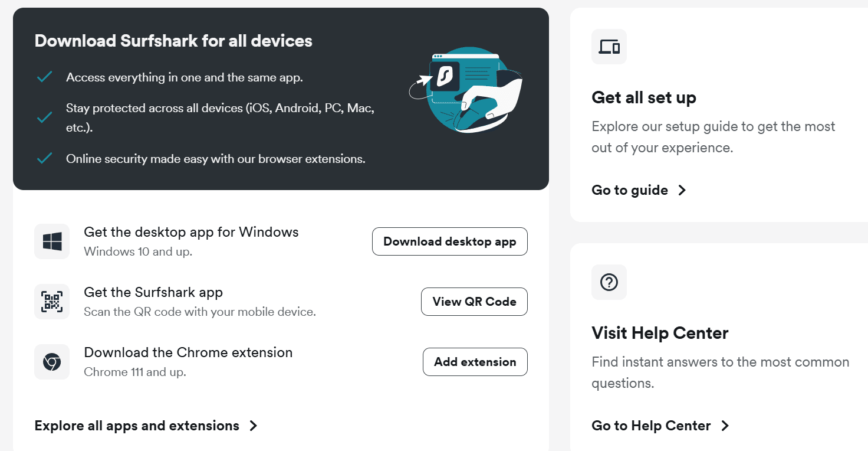
Task: Expand Explore all apps and extensions
Action: tap(136, 425)
